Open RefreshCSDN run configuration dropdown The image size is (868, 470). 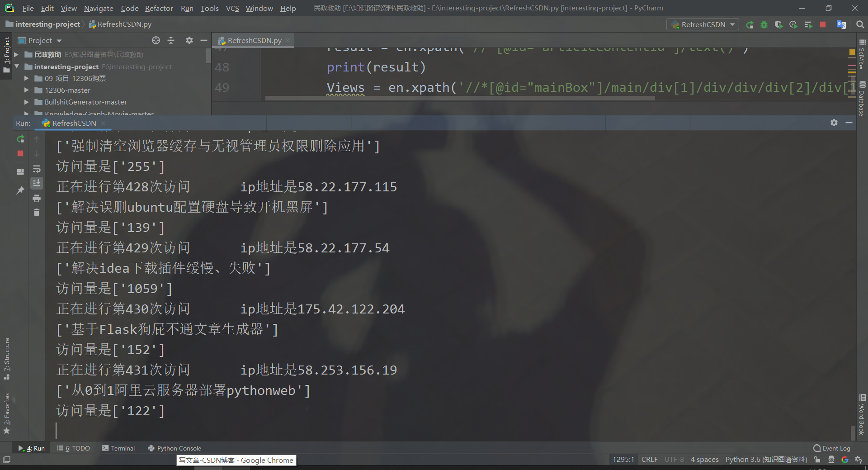[703, 24]
